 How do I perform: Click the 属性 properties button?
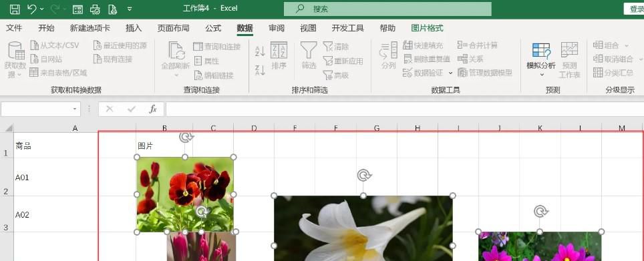206,61
